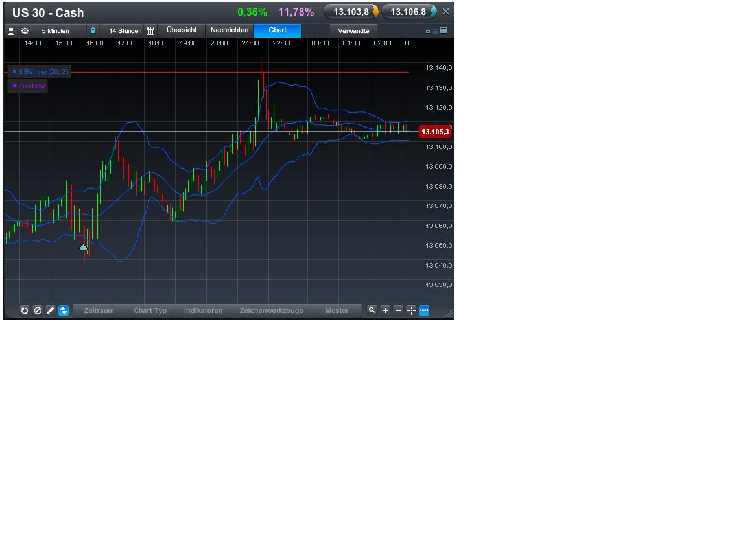
Task: Select the pencil drawing tool
Action: pos(51,310)
